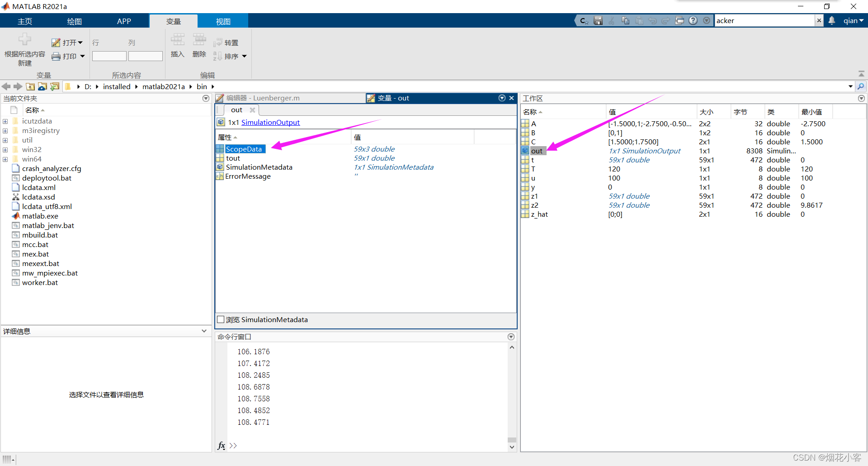This screenshot has width=868, height=466.
Task: Collapse the Details (详细信息) panel
Action: click(x=204, y=331)
